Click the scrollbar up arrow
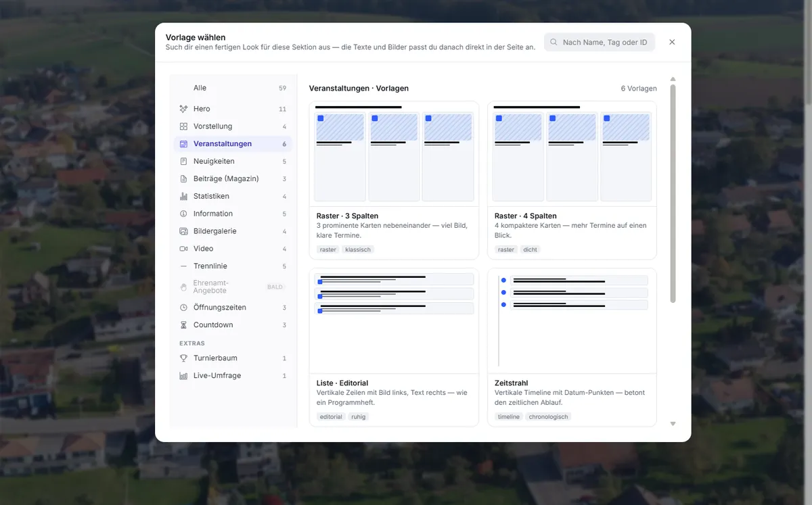Image resolution: width=812 pixels, height=505 pixels. 673,79
